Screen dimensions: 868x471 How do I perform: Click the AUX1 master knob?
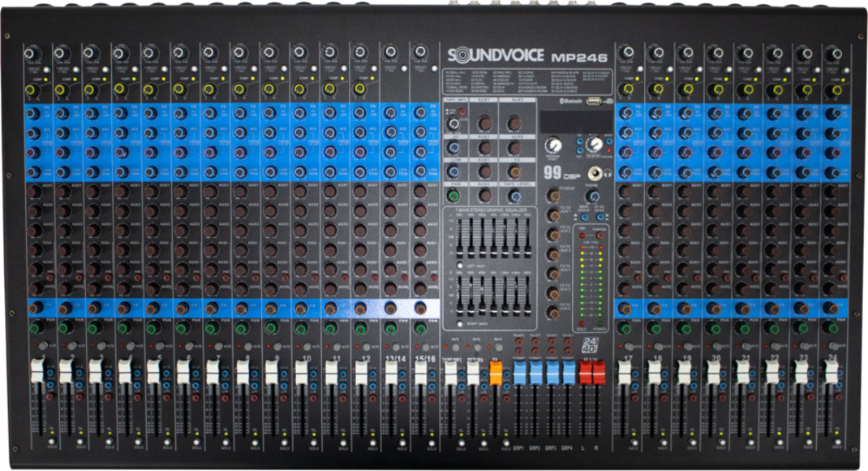(x=485, y=123)
